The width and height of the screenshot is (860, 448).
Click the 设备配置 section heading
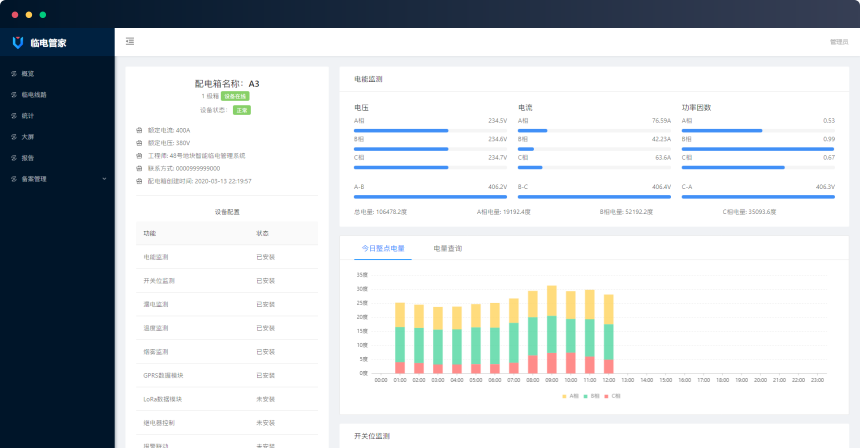coord(227,212)
